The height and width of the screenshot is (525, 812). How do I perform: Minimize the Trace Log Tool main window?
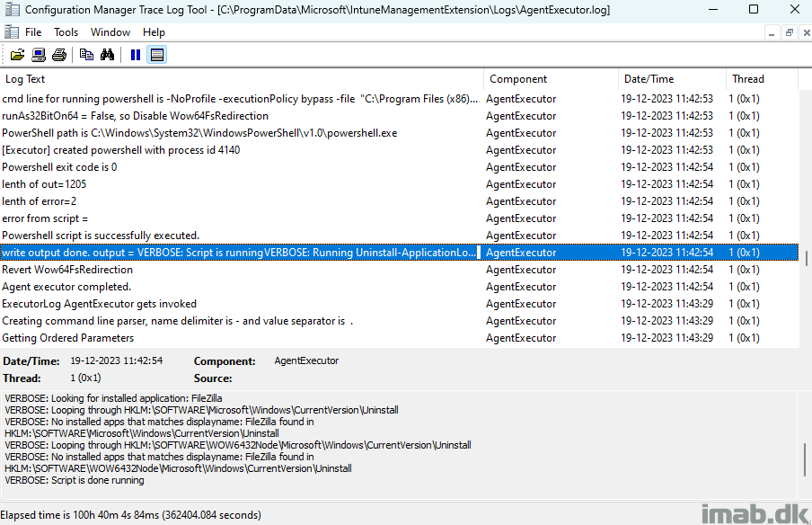point(713,9)
